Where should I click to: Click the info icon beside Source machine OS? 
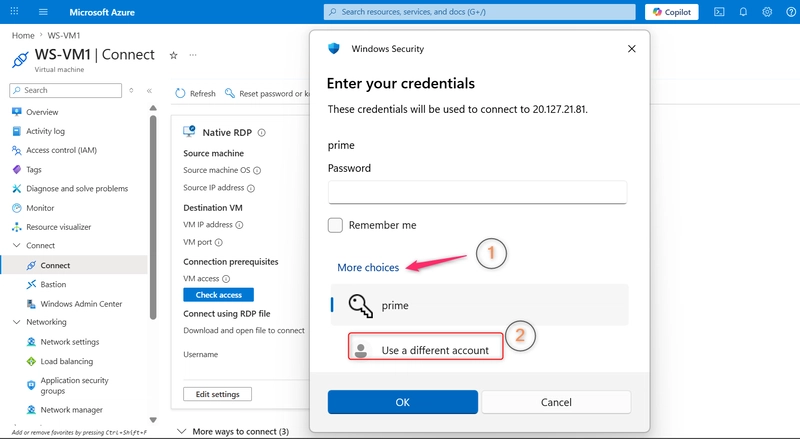(x=257, y=170)
